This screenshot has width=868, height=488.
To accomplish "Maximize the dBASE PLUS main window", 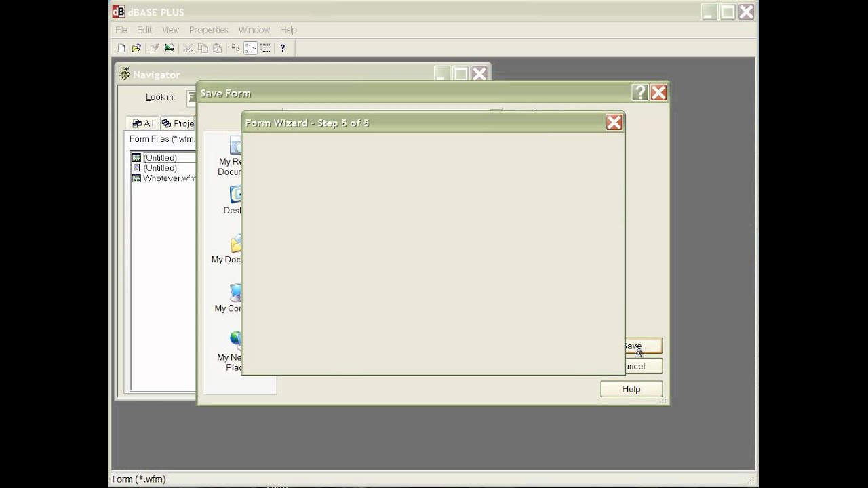I will click(x=728, y=12).
